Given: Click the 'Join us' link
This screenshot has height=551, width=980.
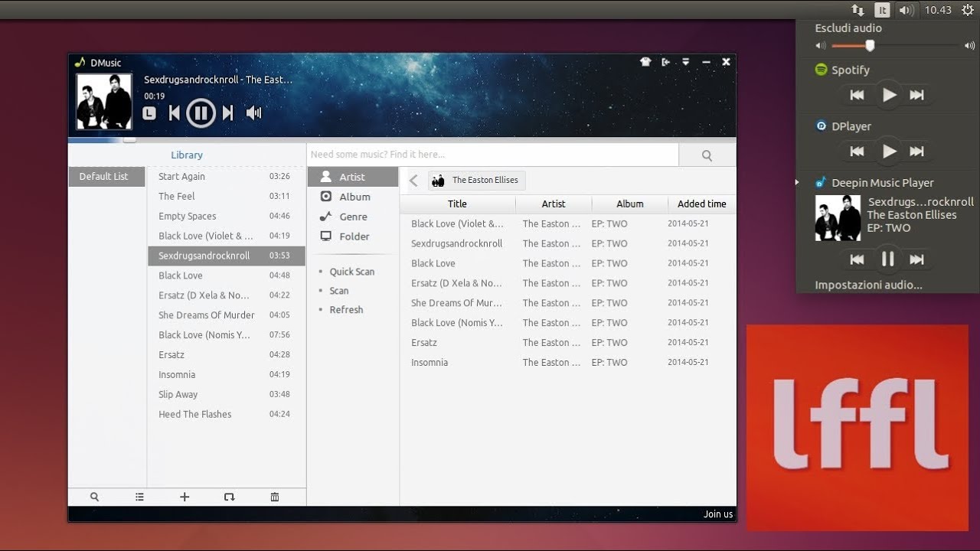Looking at the screenshot, I should tap(718, 514).
